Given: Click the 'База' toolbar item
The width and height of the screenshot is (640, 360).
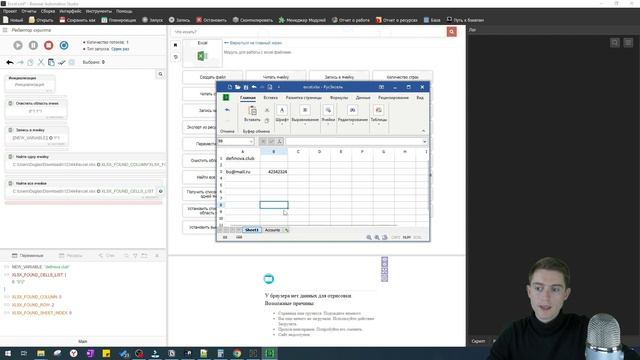Looking at the screenshot, I should [432, 20].
